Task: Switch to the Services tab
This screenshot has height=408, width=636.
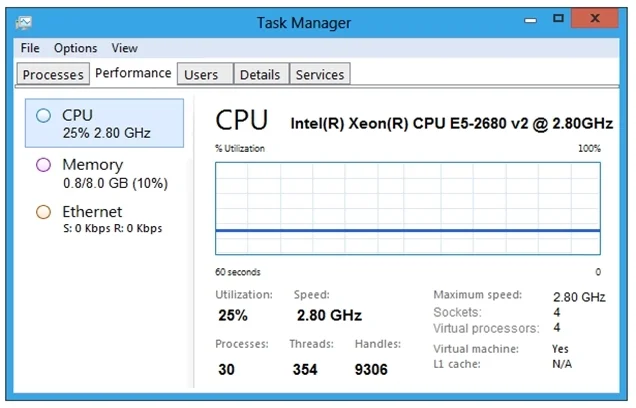Action: point(320,74)
